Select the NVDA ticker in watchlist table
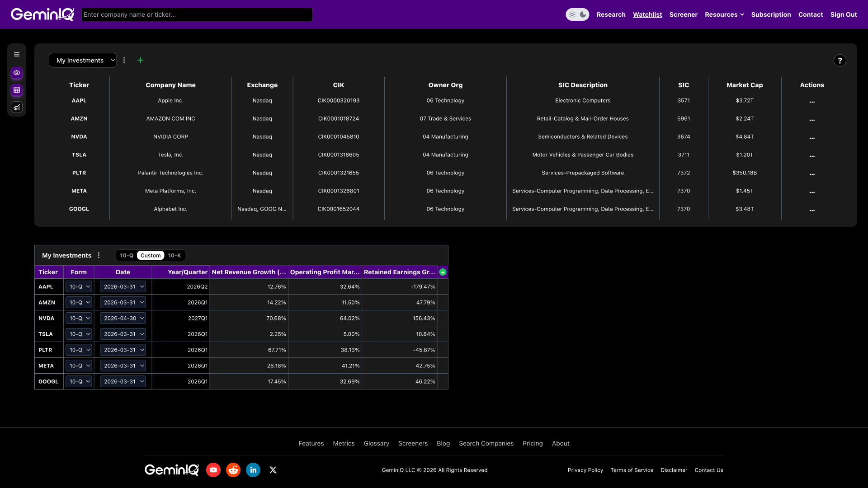This screenshot has height=488, width=868. [x=79, y=136]
